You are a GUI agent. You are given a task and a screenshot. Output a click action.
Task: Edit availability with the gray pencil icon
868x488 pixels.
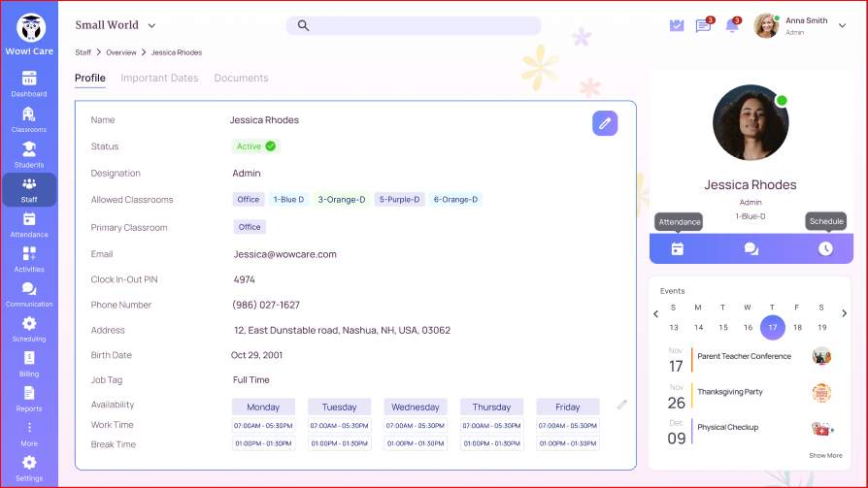[x=622, y=405]
